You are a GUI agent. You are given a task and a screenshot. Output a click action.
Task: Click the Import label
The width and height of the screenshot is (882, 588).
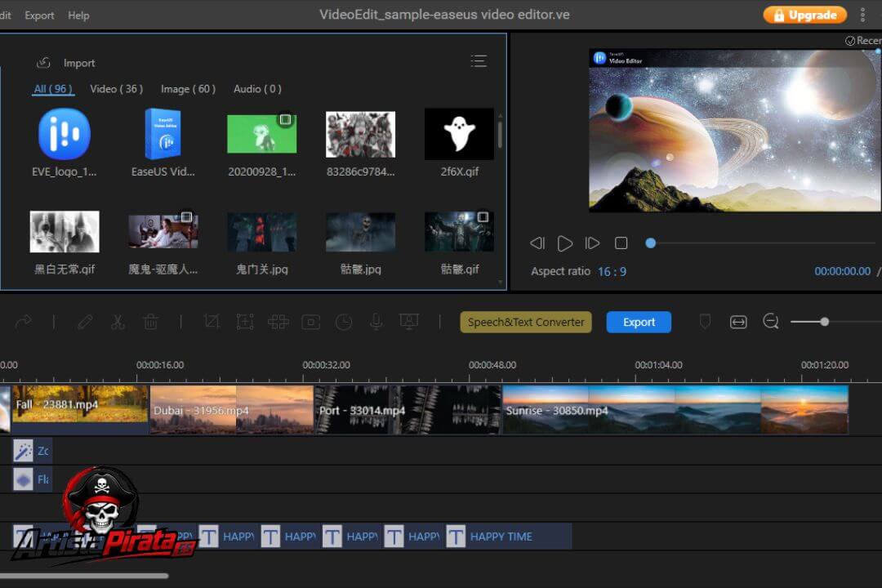(79, 63)
